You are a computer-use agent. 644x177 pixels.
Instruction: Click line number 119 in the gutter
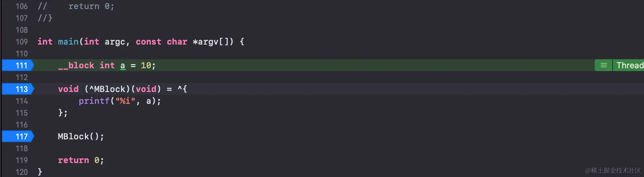[22, 160]
